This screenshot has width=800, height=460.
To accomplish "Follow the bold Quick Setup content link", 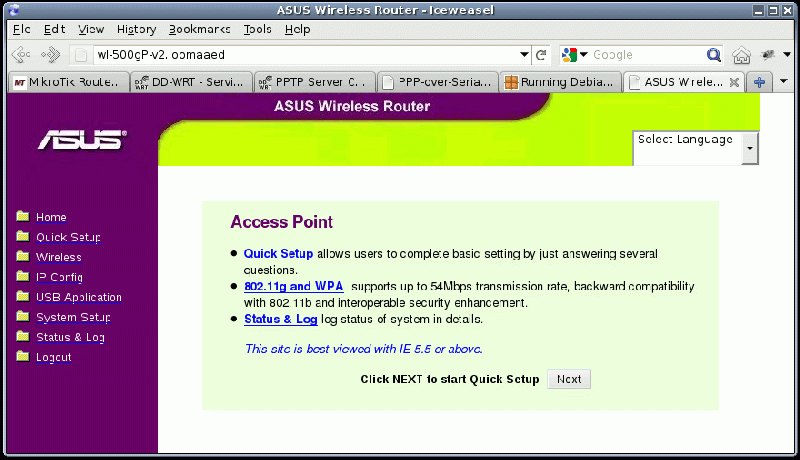I will pyautogui.click(x=278, y=253).
